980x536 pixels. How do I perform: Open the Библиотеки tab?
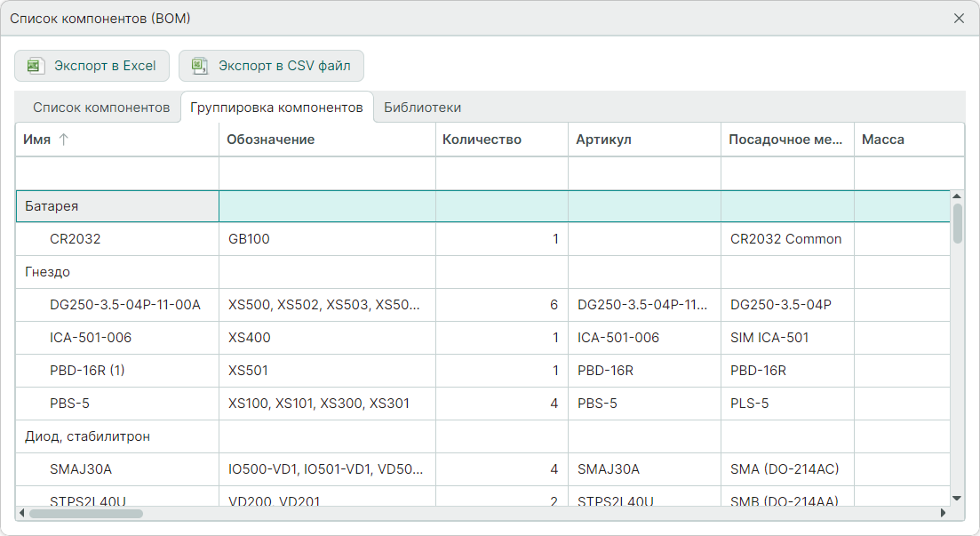point(422,108)
